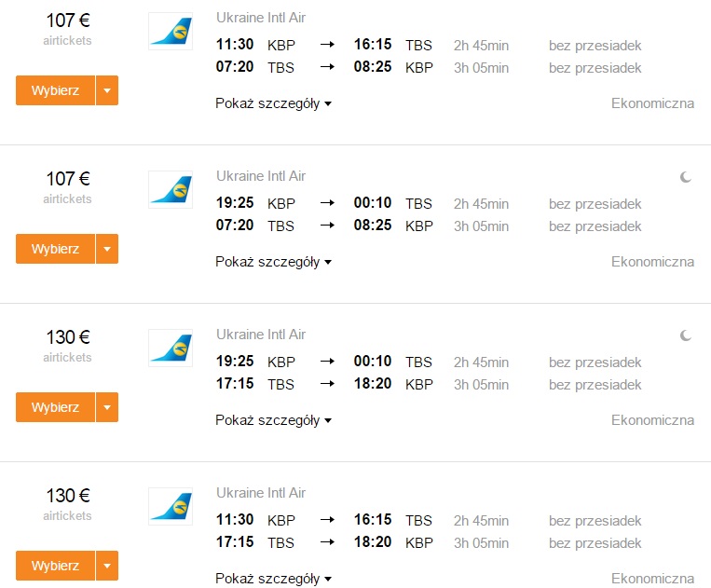Click the Ukraine Intl Air name on the 107 € 11:30 flight

click(260, 18)
